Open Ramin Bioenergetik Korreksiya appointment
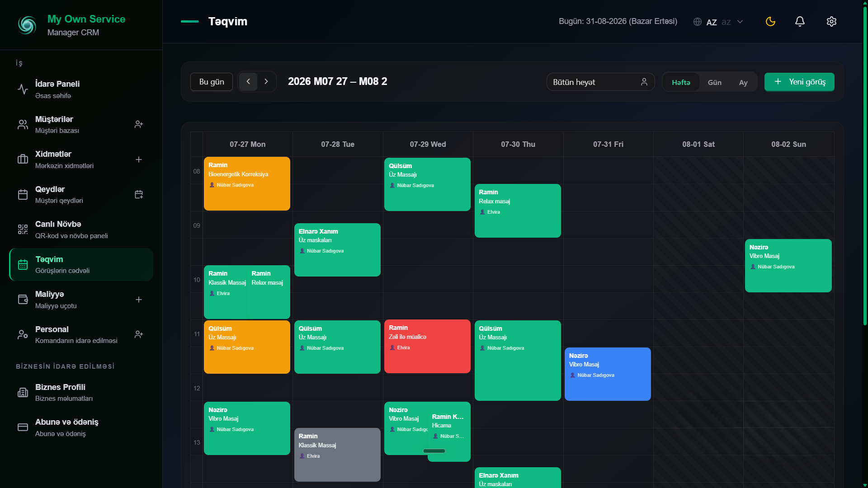868x488 pixels. tap(247, 183)
